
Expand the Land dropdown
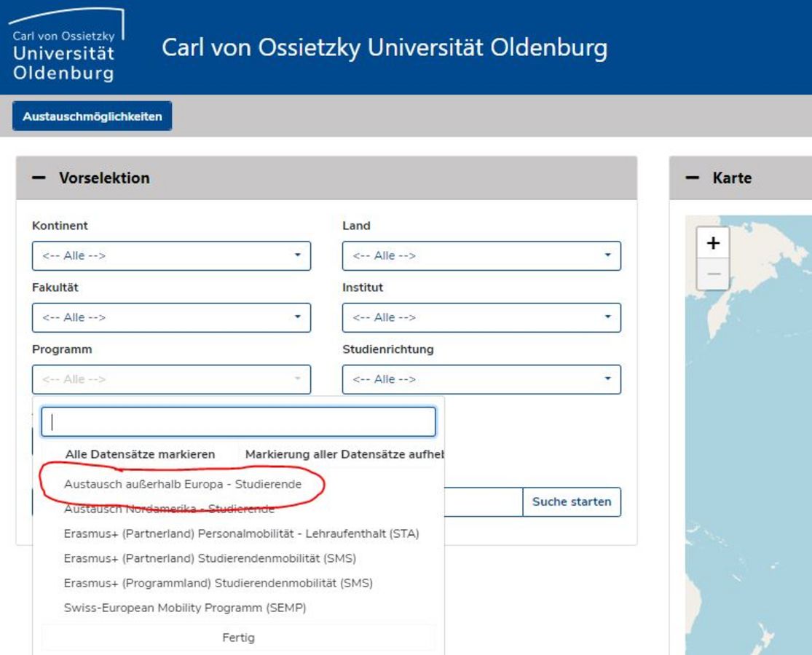pyautogui.click(x=481, y=256)
